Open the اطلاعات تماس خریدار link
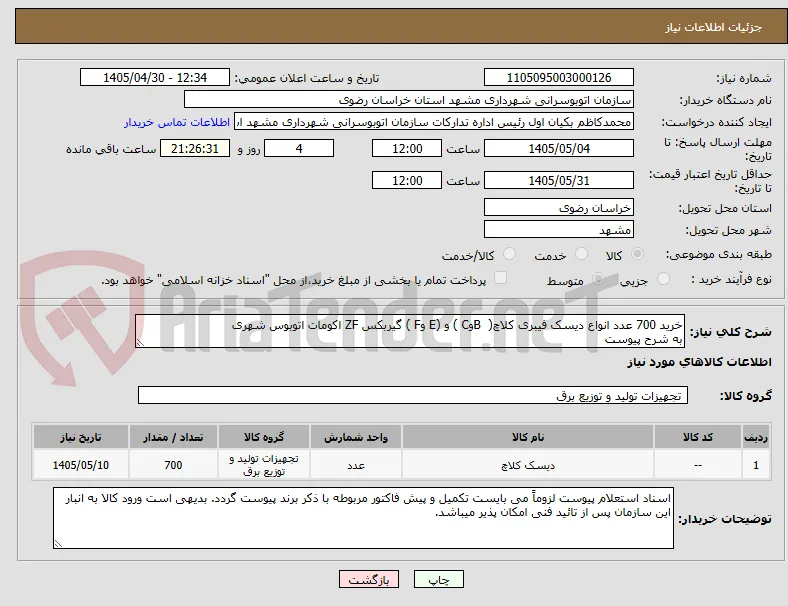788x606 pixels. tap(177, 122)
